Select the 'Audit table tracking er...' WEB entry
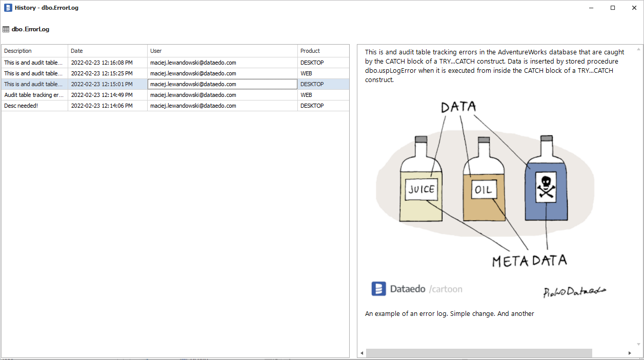 (x=33, y=95)
